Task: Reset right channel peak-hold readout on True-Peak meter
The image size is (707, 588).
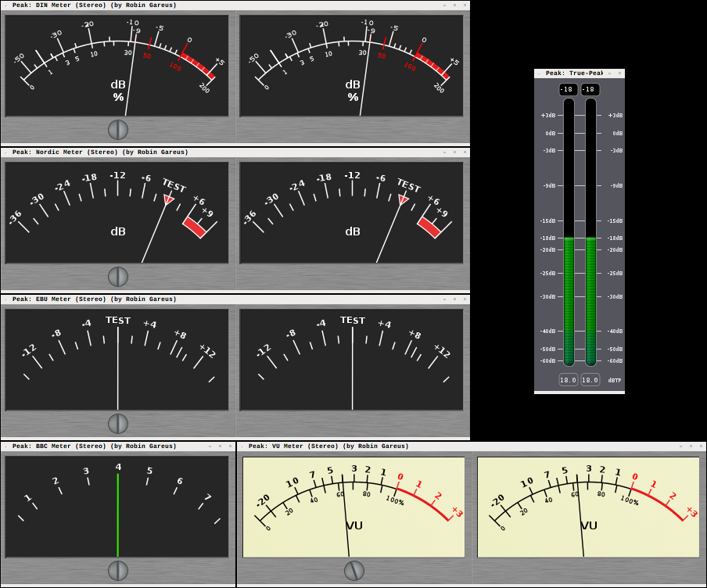Action: coord(590,90)
